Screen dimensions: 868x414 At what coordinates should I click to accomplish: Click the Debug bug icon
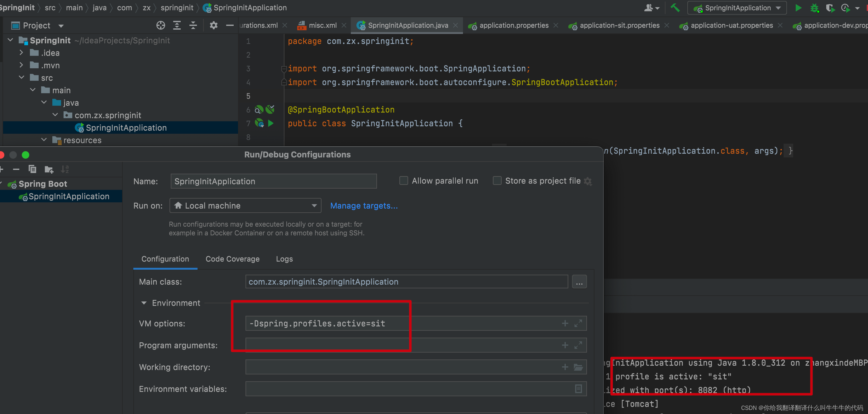pos(814,8)
